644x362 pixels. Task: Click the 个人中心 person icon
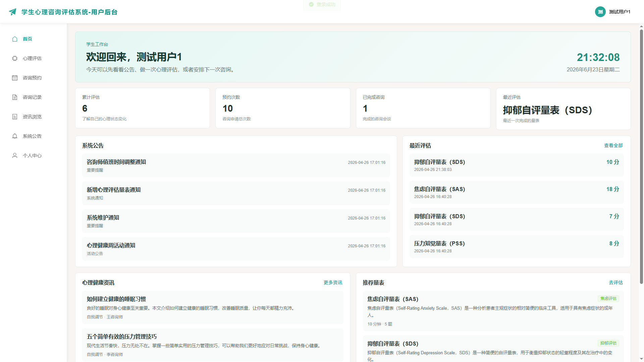[x=15, y=156]
